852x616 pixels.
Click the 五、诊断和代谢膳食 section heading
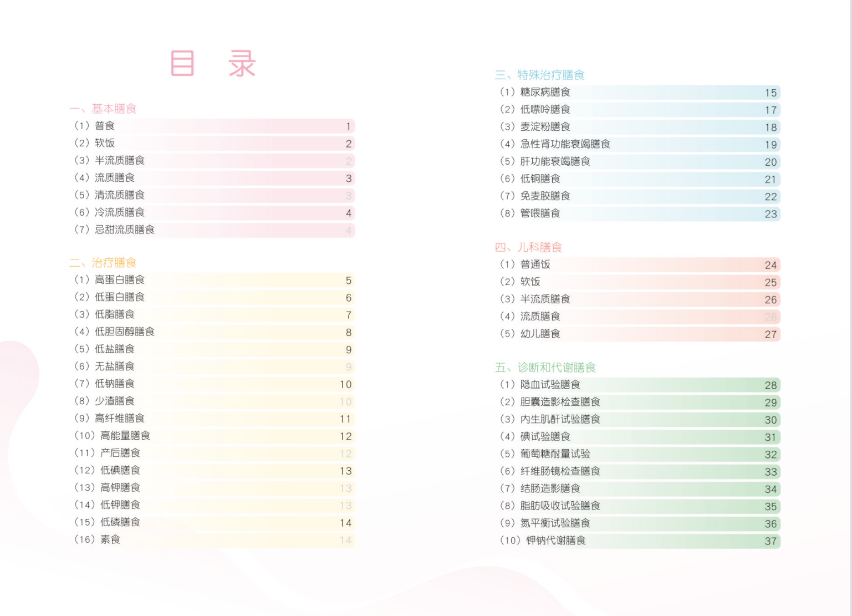click(545, 367)
